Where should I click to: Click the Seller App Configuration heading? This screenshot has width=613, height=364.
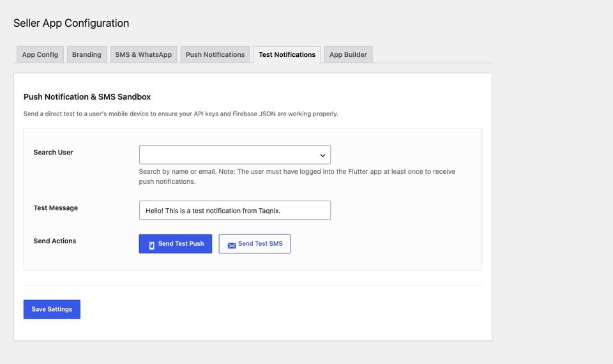(71, 23)
